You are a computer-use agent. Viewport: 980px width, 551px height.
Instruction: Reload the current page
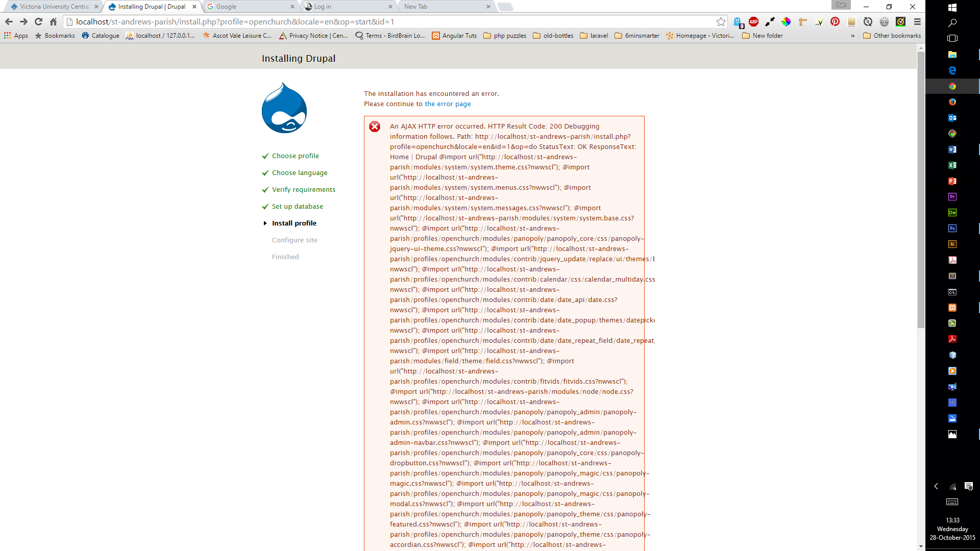coord(38,21)
